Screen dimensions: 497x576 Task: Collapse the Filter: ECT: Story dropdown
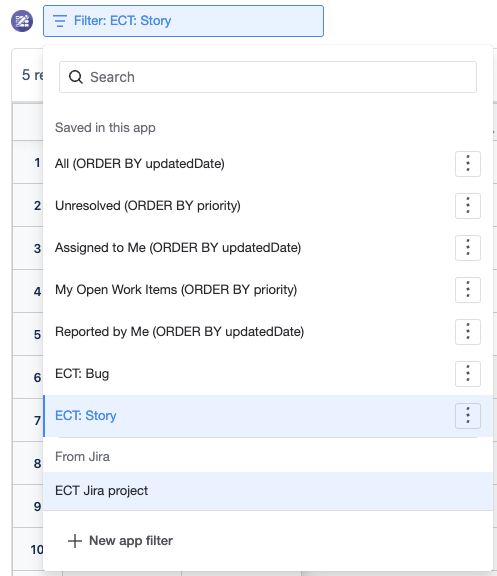pos(183,21)
